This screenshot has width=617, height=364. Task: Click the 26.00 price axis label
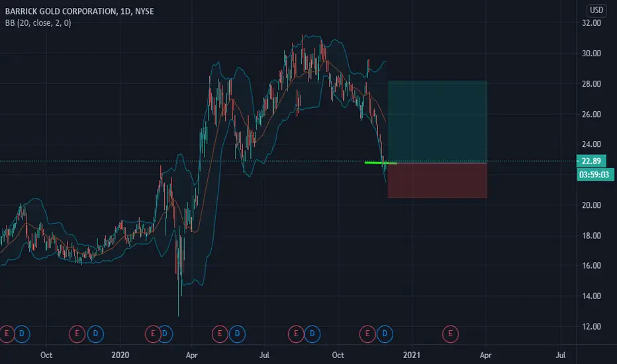[x=591, y=114]
